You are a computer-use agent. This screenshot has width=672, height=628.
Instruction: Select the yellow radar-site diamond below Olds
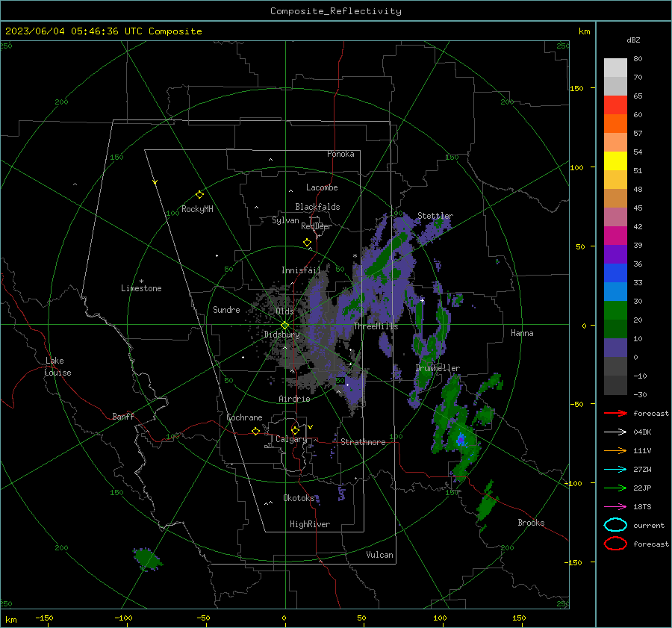(x=284, y=326)
